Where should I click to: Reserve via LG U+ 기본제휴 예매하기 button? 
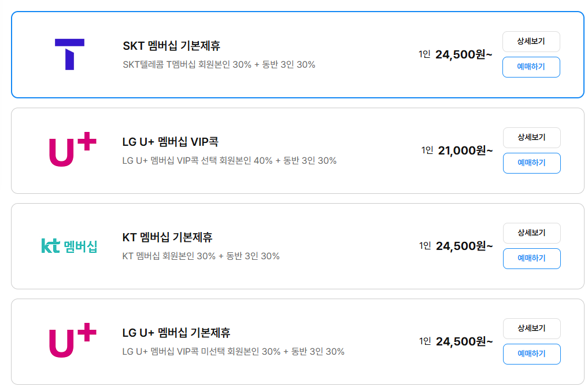click(x=531, y=354)
